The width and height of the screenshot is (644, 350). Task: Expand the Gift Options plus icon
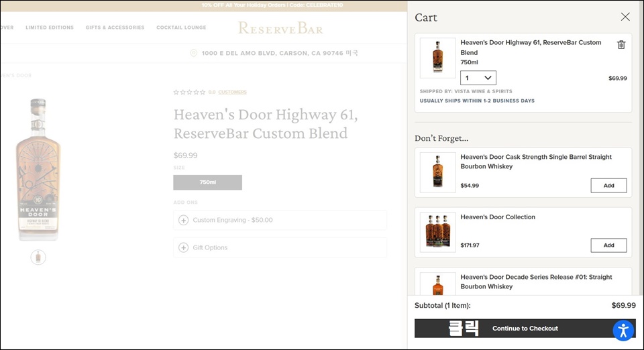tap(184, 248)
